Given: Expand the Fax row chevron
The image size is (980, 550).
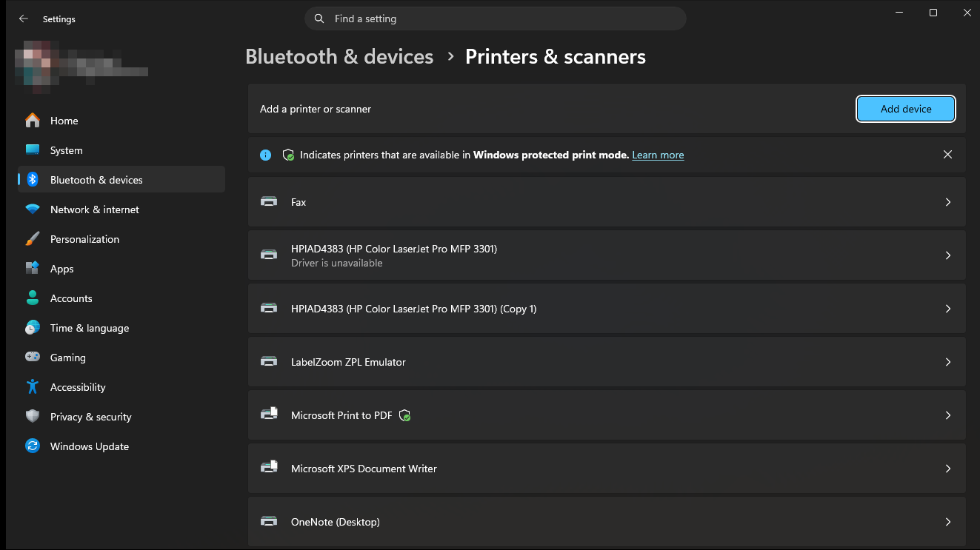Looking at the screenshot, I should [x=948, y=202].
